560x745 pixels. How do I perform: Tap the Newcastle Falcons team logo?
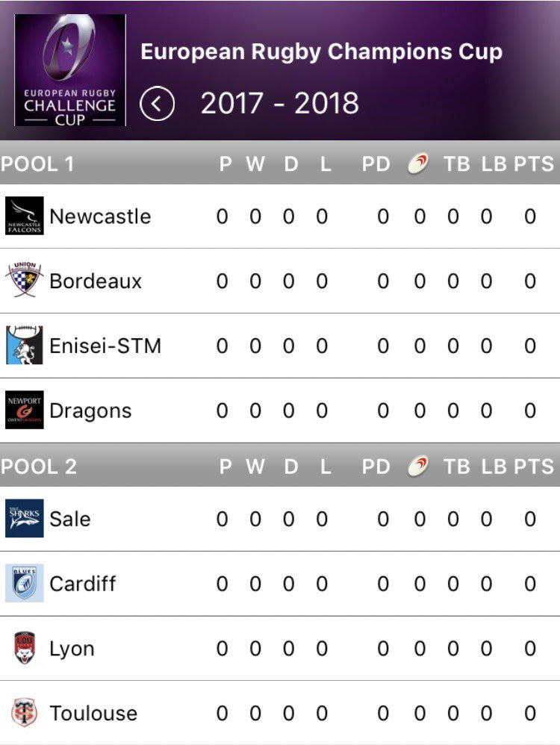(x=25, y=216)
